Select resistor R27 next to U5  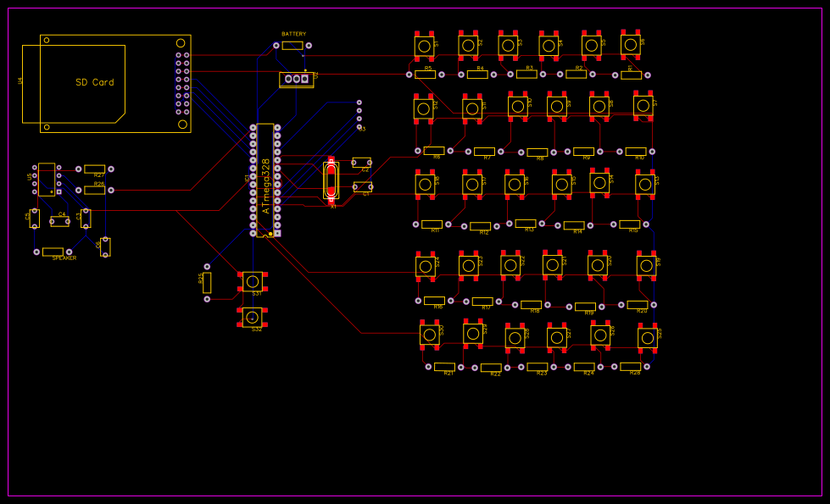click(x=95, y=169)
